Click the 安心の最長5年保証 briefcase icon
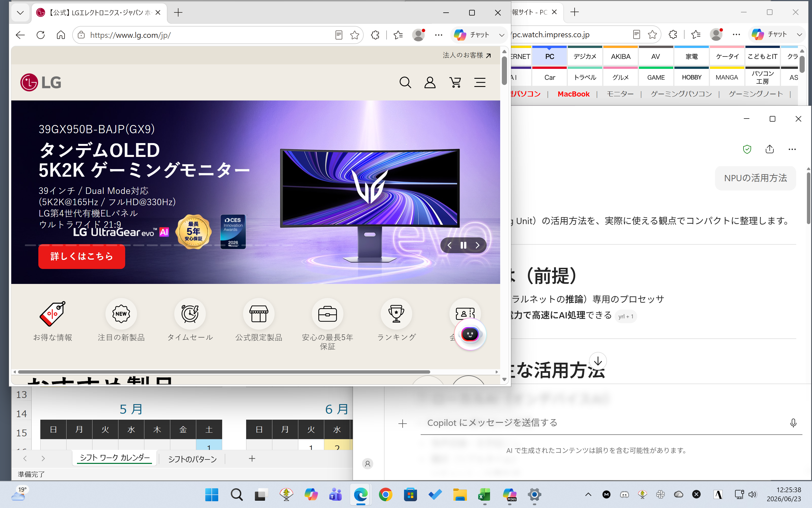The width and height of the screenshot is (812, 508). [328, 314]
